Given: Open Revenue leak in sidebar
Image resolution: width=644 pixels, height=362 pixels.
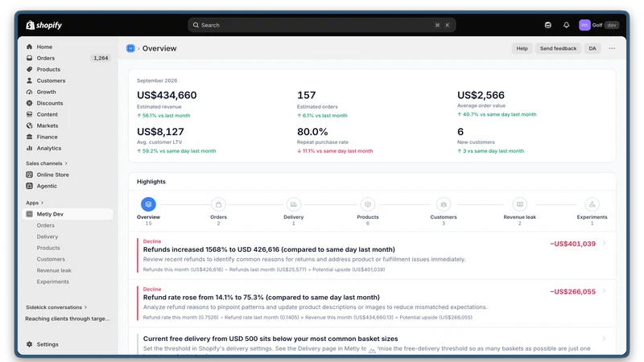Looking at the screenshot, I should (x=54, y=270).
